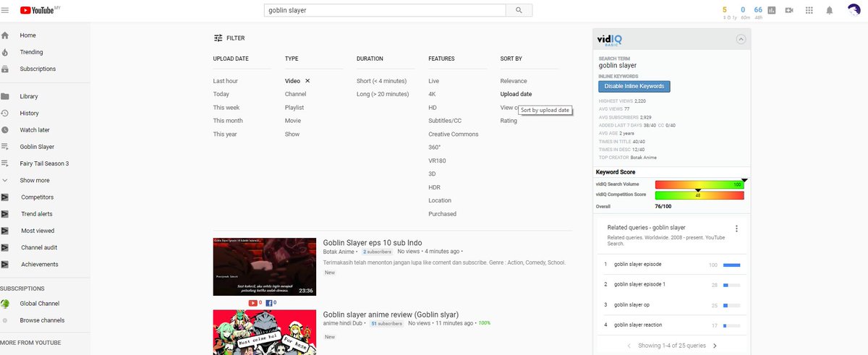Click the create video camera icon

coord(789,10)
